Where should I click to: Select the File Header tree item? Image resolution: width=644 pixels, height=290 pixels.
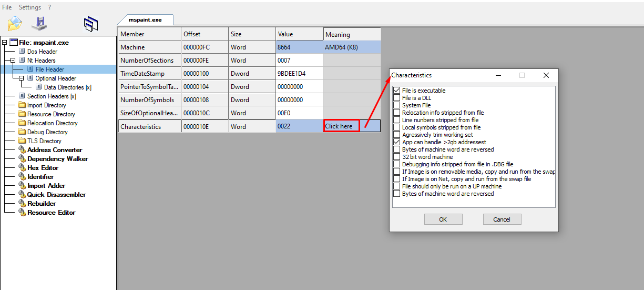point(50,69)
